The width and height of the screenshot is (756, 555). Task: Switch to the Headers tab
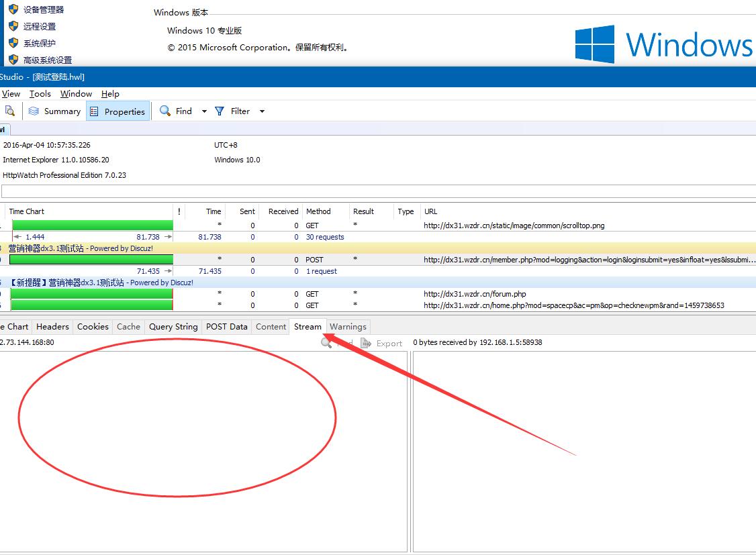[x=52, y=327]
